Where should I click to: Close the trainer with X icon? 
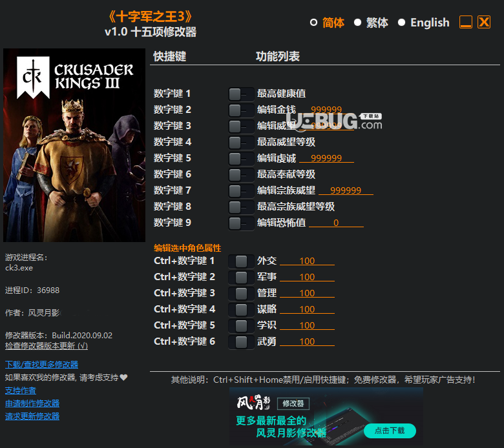coord(484,23)
